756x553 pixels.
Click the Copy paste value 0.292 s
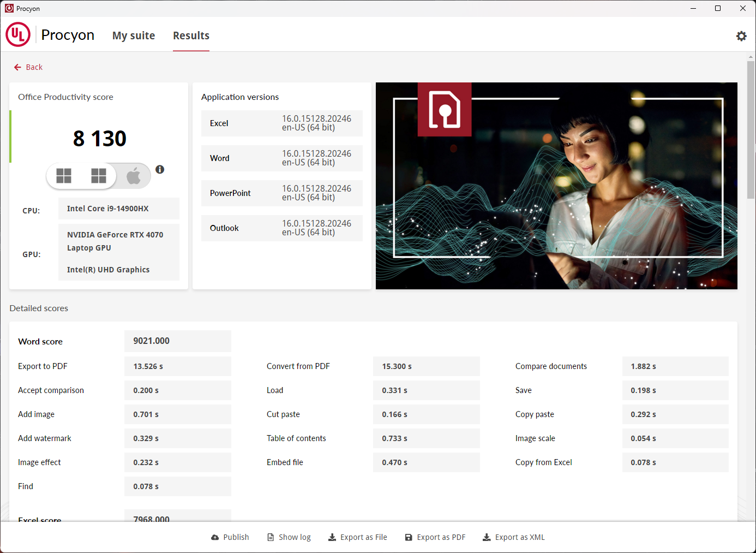pos(675,414)
